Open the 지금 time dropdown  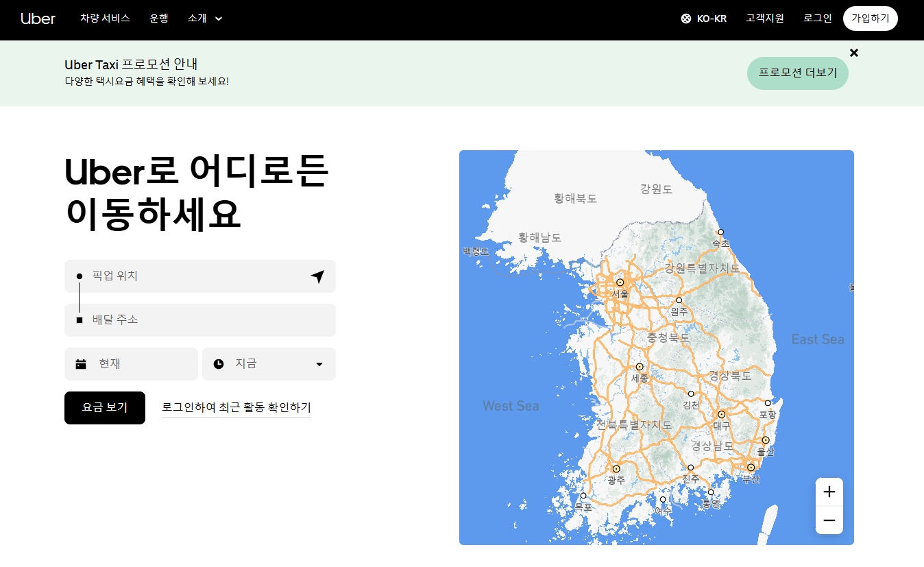point(269,364)
